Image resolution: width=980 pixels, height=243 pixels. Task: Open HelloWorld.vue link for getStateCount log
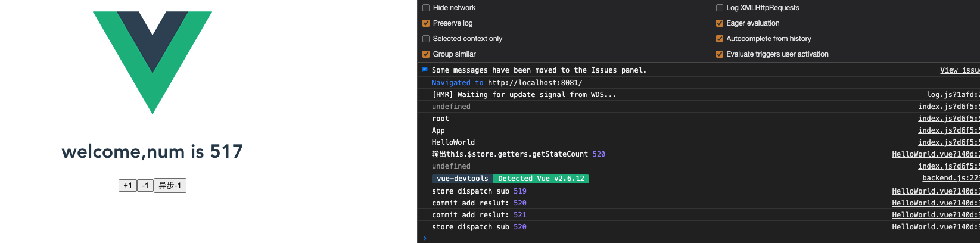(936, 154)
